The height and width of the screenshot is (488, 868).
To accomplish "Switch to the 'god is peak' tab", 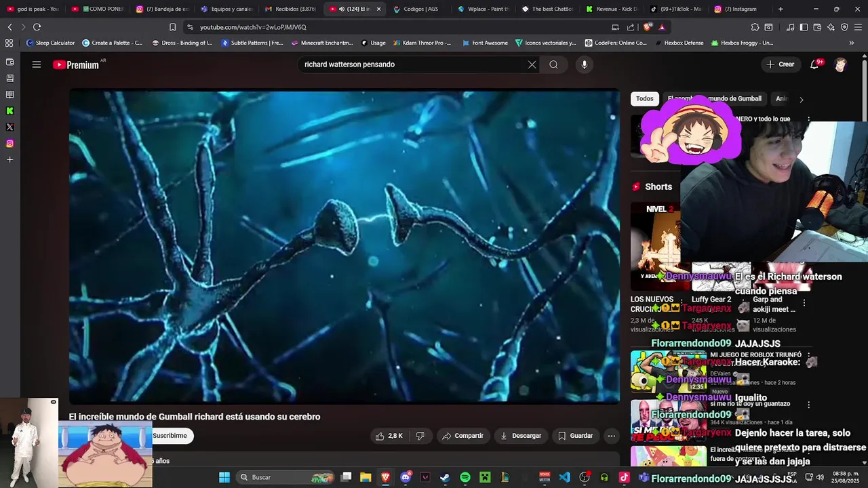I will coord(33,9).
